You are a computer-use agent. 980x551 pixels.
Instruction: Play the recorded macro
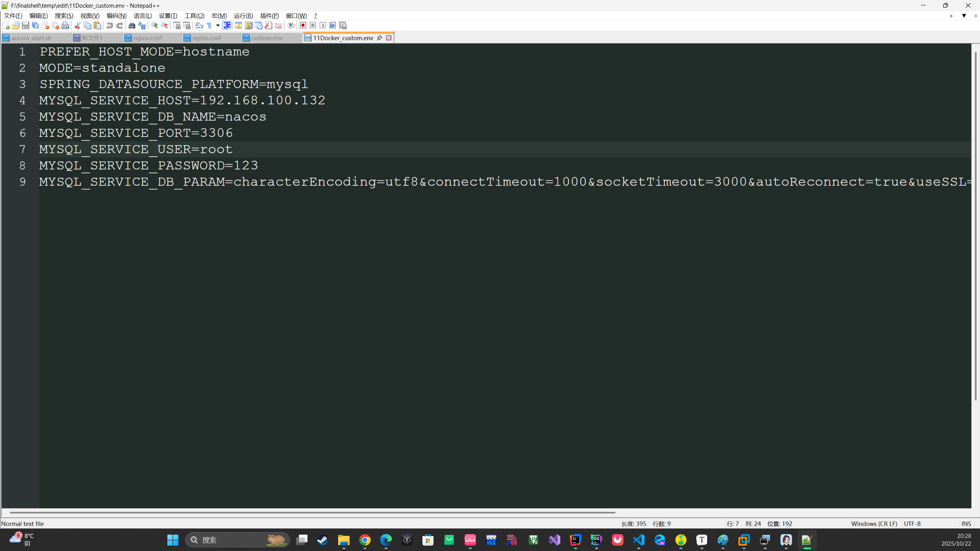pyautogui.click(x=323, y=25)
